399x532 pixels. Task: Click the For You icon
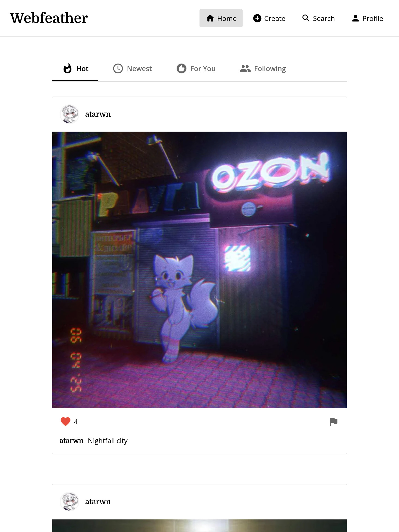[x=182, y=68]
